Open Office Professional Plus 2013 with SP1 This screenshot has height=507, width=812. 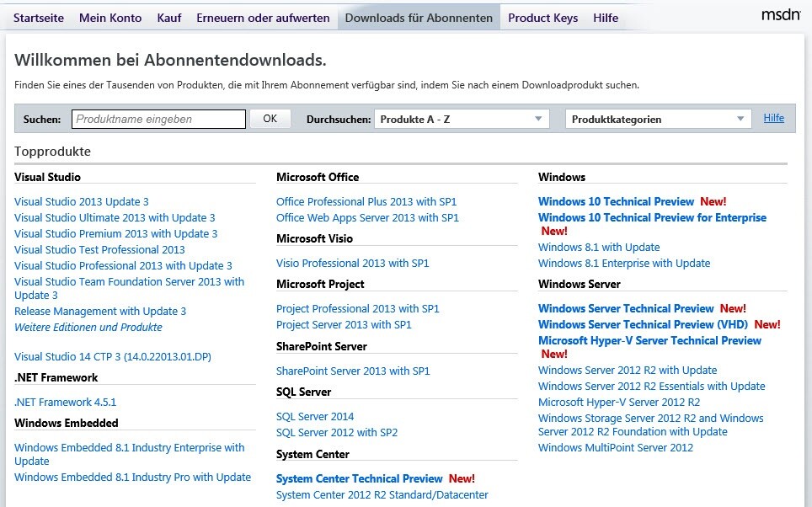[366, 202]
